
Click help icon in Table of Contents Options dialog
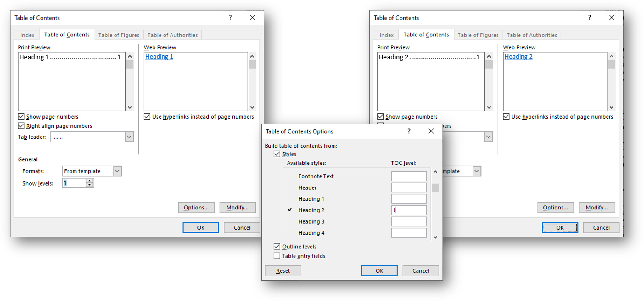(x=409, y=131)
